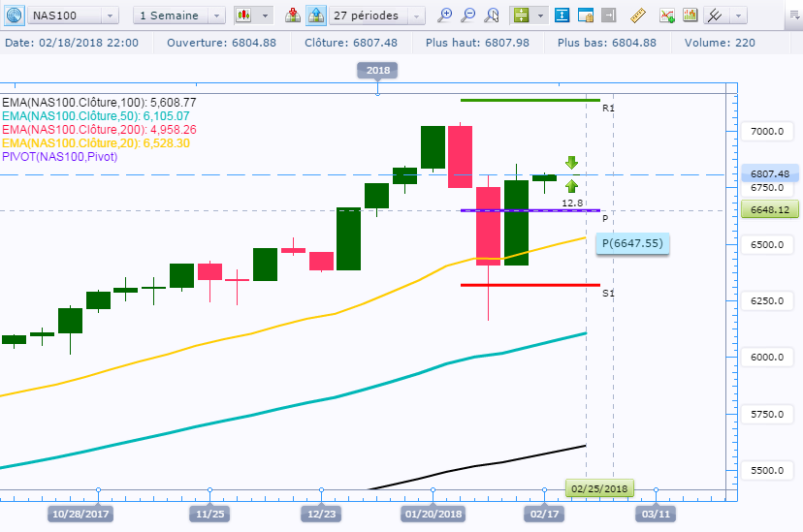Click the Plus bas: 6804.88 value

pyautogui.click(x=607, y=43)
